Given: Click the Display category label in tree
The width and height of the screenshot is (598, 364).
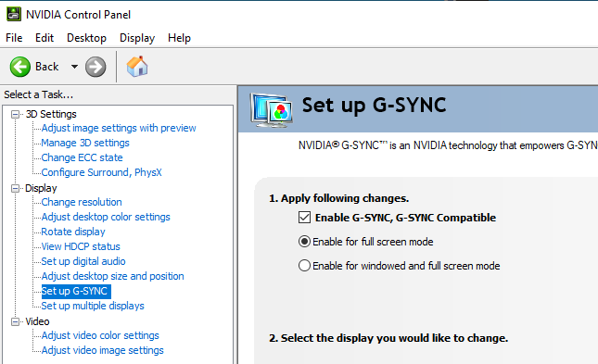Looking at the screenshot, I should (41, 188).
